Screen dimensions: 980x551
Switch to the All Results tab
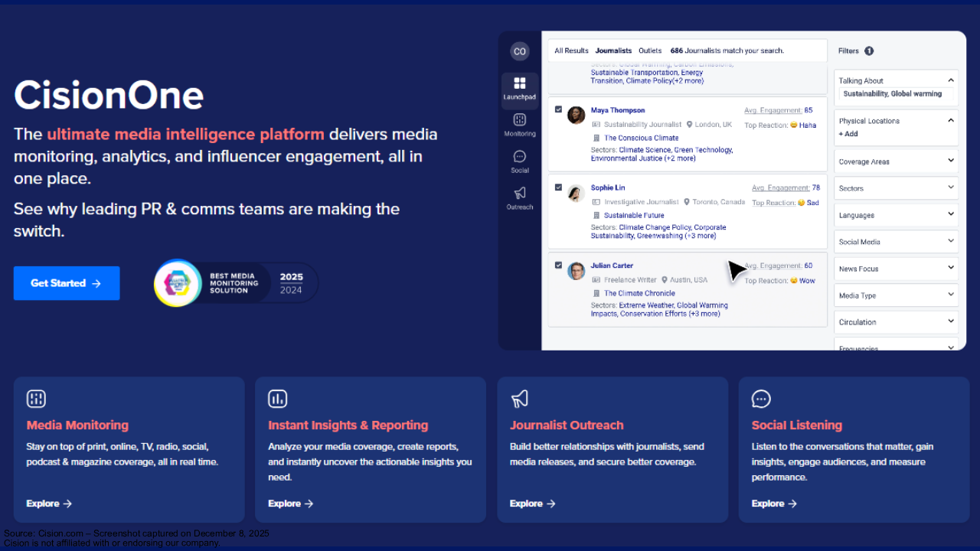[571, 51]
